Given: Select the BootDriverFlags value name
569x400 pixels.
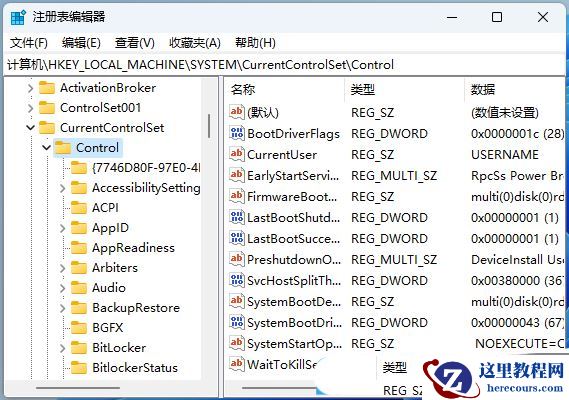Looking at the screenshot, I should [x=293, y=134].
